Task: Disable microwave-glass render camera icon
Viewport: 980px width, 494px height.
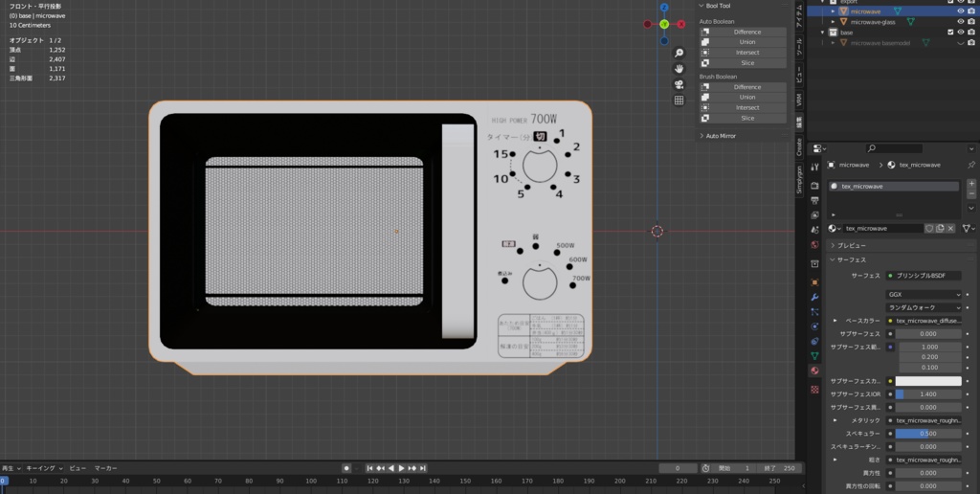Action: 971,22
